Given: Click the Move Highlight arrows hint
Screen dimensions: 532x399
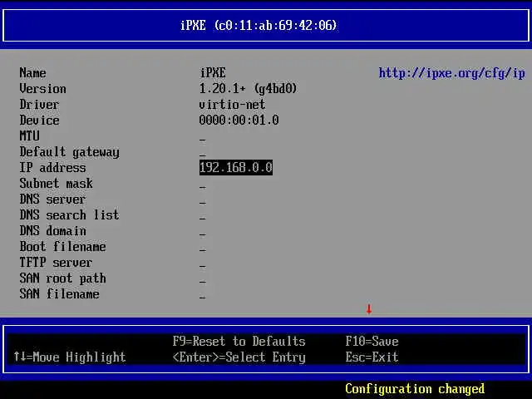Looking at the screenshot, I should [70, 357].
